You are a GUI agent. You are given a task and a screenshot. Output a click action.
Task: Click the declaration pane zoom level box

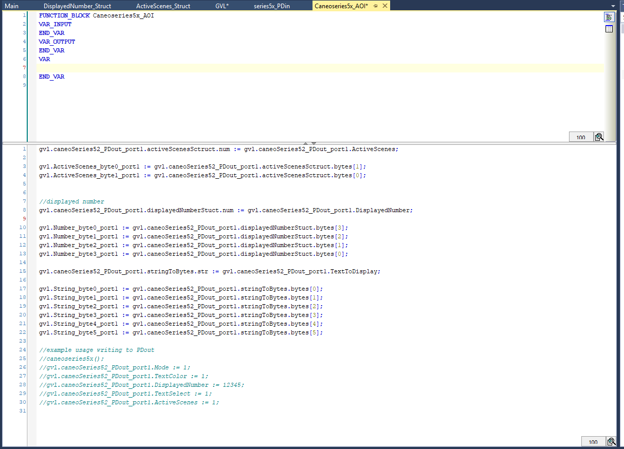(581, 137)
